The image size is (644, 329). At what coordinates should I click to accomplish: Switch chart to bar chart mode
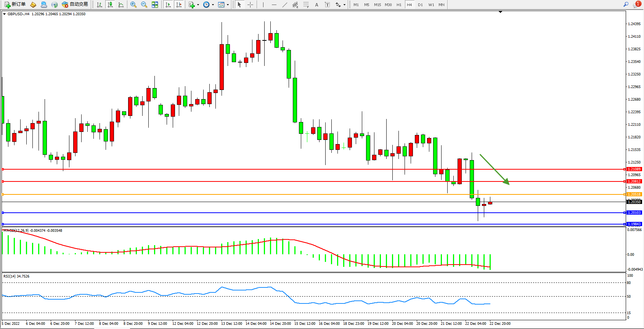click(100, 5)
